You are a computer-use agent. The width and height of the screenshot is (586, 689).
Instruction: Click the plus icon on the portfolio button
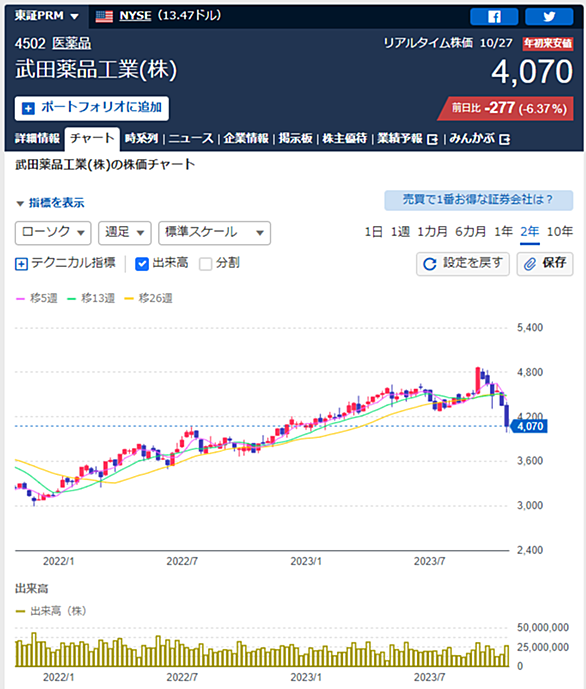(x=28, y=108)
